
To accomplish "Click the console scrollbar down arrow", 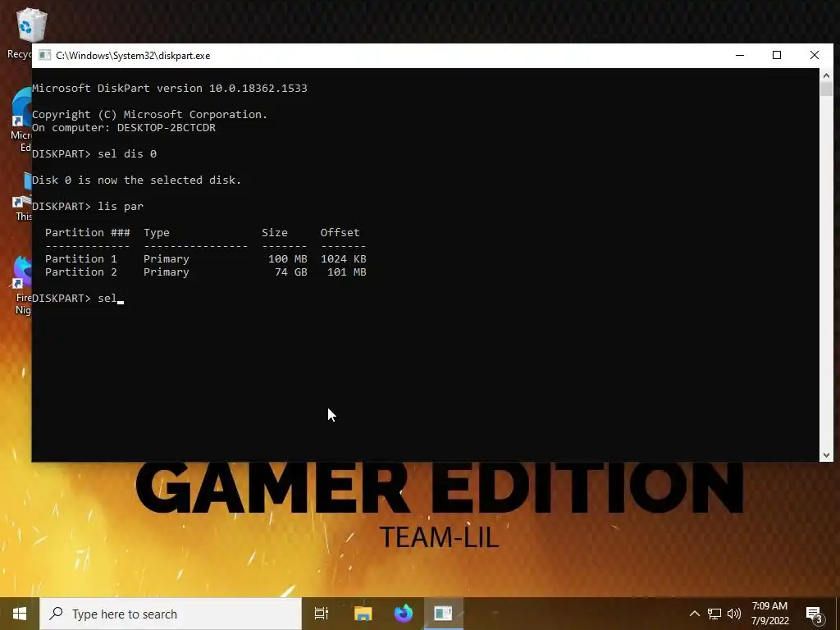I will coord(826,454).
